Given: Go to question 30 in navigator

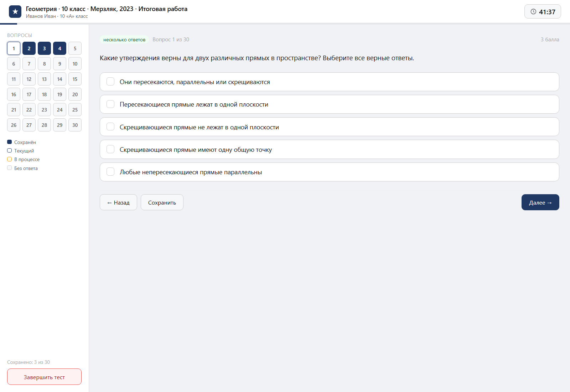Looking at the screenshot, I should tap(75, 125).
